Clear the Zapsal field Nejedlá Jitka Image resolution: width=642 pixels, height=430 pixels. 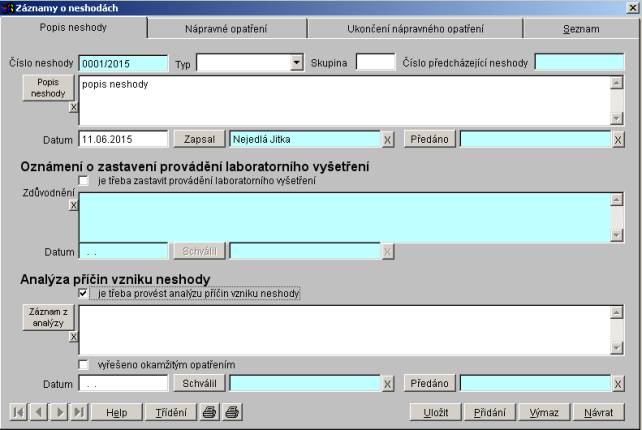[x=388, y=139]
